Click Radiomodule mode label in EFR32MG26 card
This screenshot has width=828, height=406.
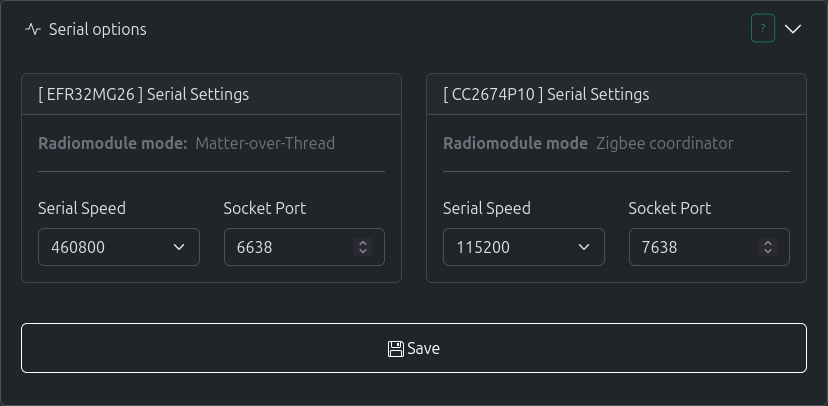[112, 143]
